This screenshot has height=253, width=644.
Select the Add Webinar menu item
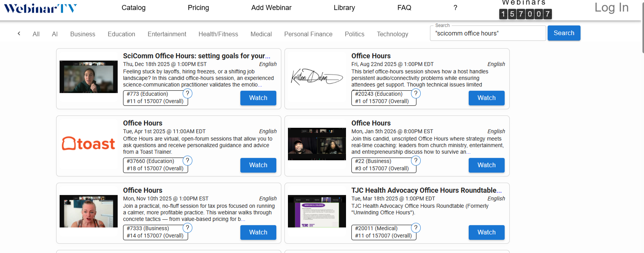click(x=271, y=8)
